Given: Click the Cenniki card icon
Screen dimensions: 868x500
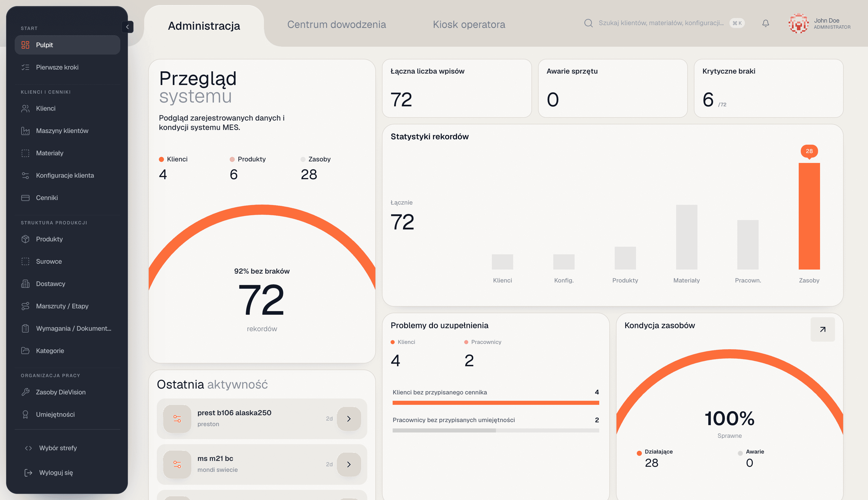Looking at the screenshot, I should [25, 198].
